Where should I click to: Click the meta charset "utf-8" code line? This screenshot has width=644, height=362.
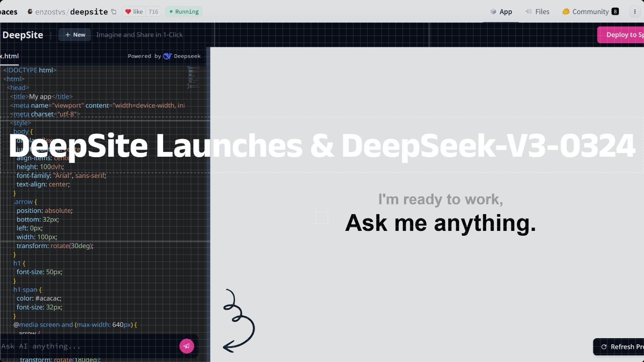[45, 114]
